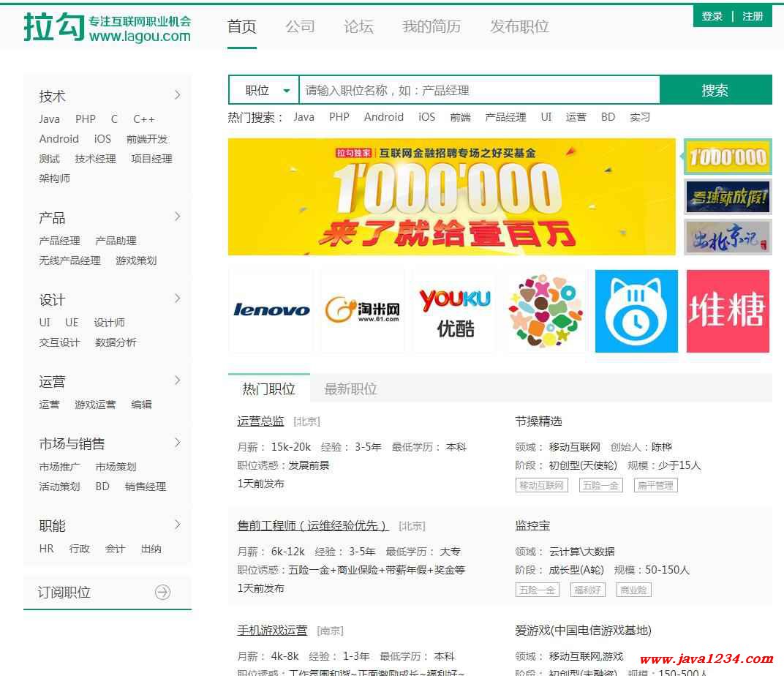This screenshot has width=784, height=676.
Task: Select 数据分析 in the sidebar
Action: pyautogui.click(x=116, y=342)
